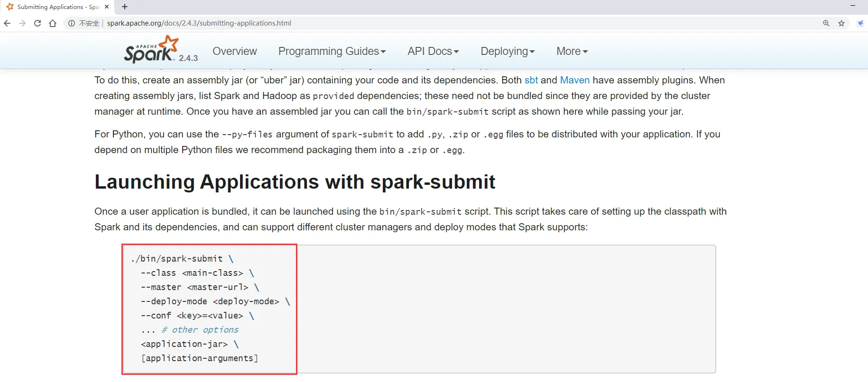The width and height of the screenshot is (868, 382).
Task: Expand the Deploying dropdown
Action: point(508,51)
